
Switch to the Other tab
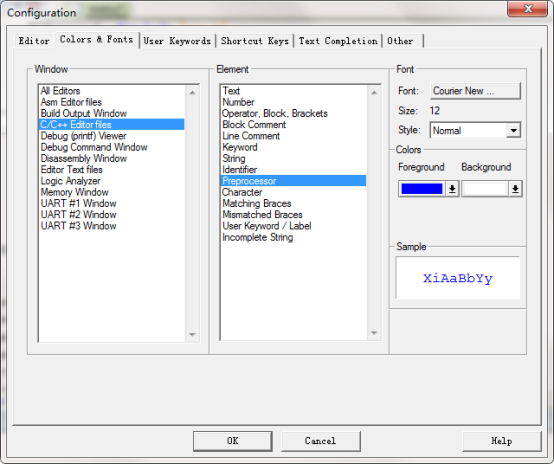(402, 41)
